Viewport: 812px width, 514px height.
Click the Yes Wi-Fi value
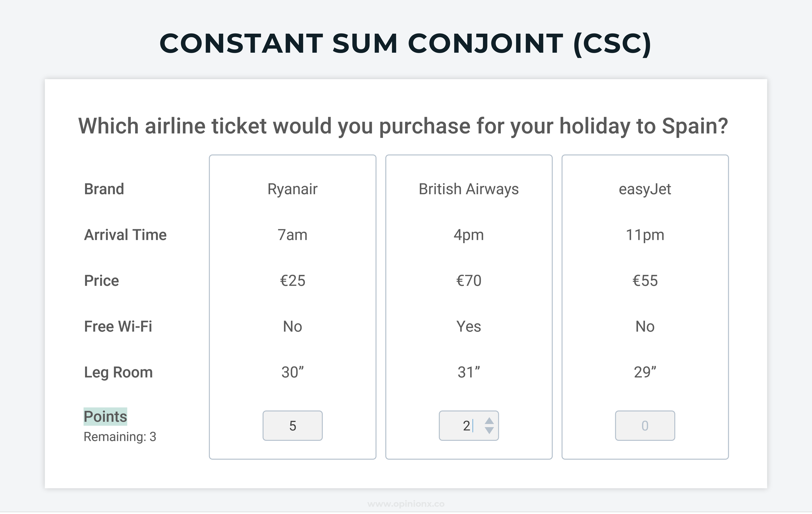469,327
